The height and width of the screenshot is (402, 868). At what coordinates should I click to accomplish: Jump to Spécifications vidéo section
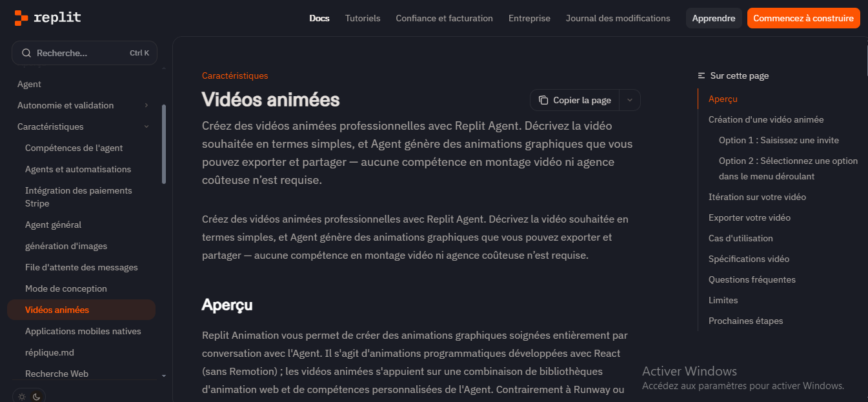(x=749, y=259)
